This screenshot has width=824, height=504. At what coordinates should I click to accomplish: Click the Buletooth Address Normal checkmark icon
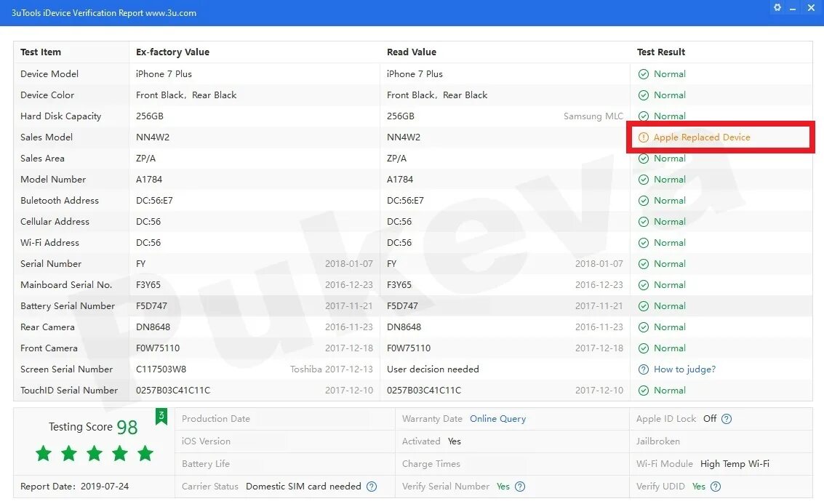point(643,201)
